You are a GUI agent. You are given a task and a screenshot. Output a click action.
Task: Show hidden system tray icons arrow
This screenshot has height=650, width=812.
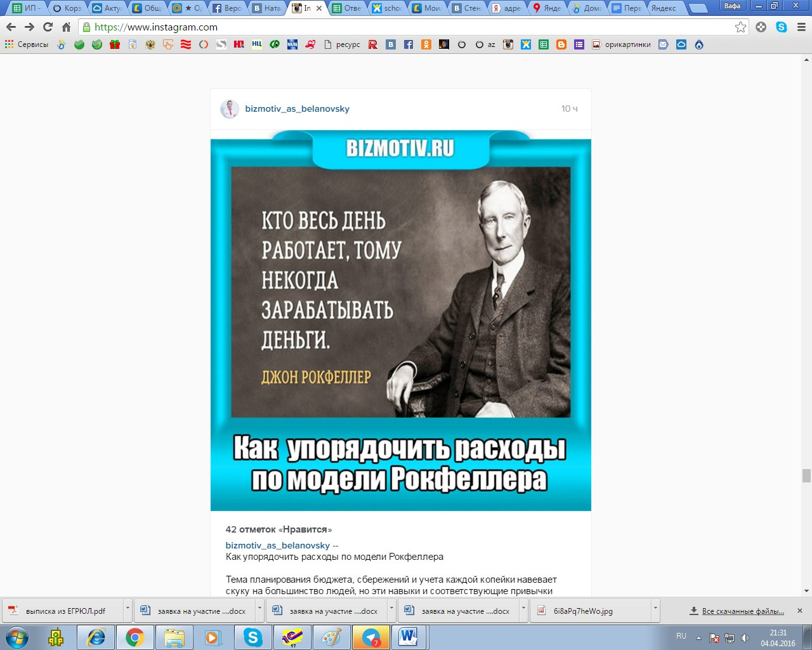pyautogui.click(x=698, y=638)
